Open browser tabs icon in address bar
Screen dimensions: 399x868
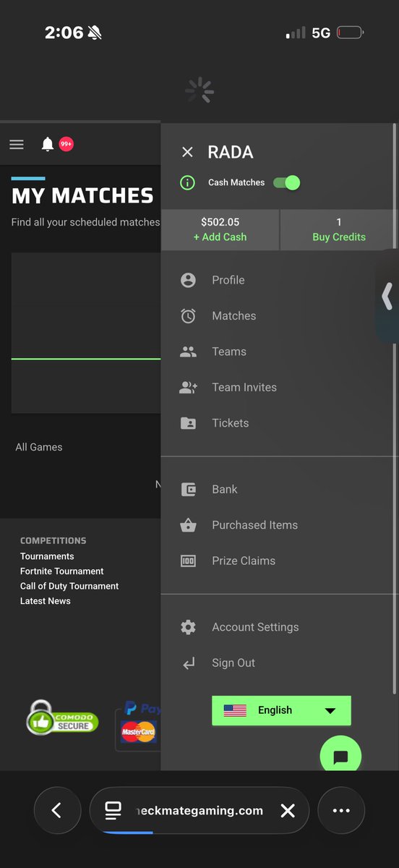coord(113,811)
